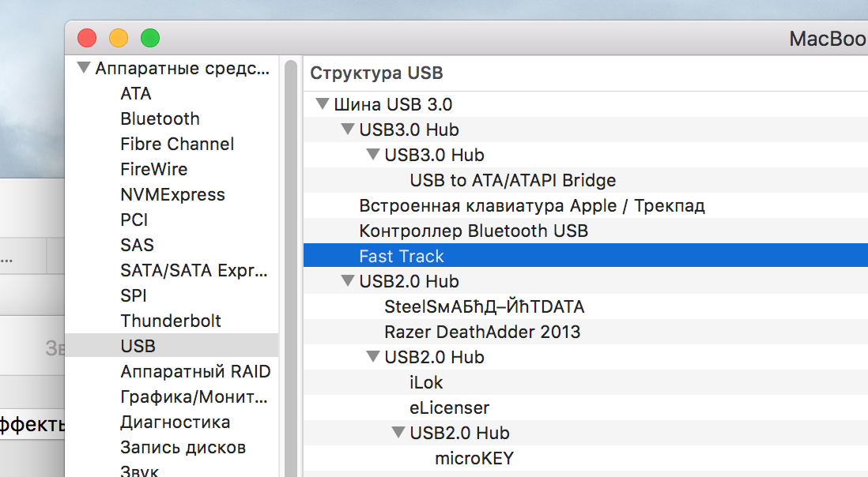868x477 pixels.
Task: Open Аппаратный RAID in the sidebar
Action: coord(195,371)
